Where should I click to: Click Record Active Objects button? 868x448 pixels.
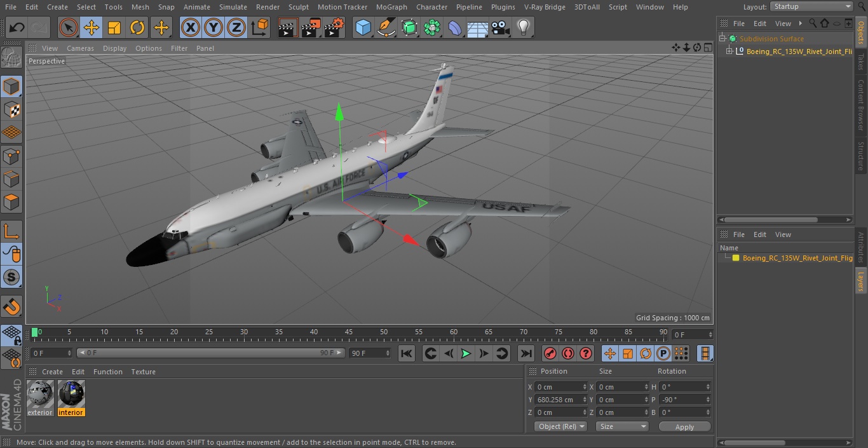coord(550,353)
